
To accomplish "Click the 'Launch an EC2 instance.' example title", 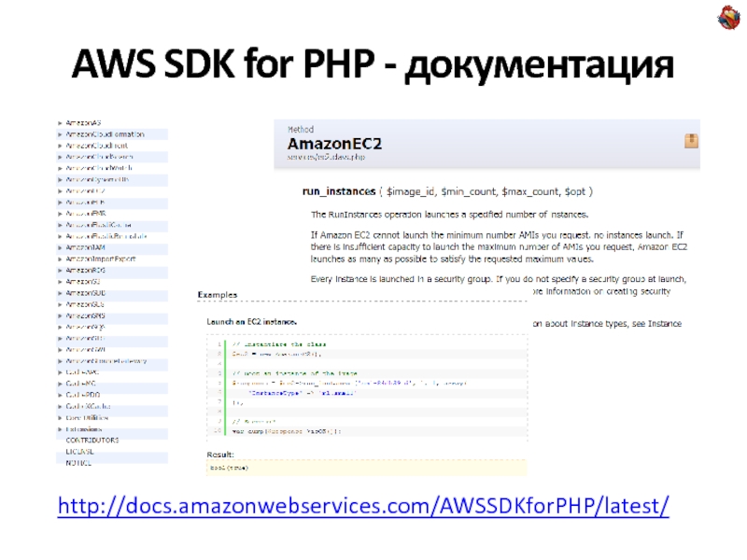I will [x=251, y=322].
